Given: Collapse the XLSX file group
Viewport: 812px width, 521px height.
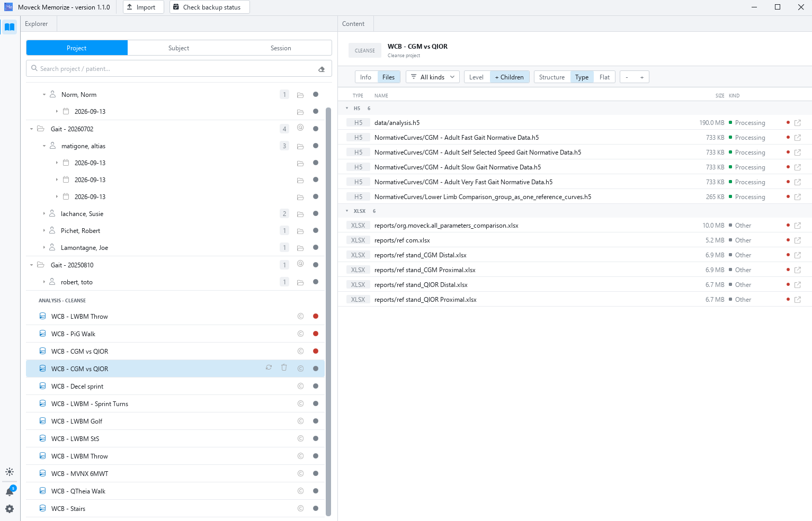Looking at the screenshot, I should [x=347, y=211].
